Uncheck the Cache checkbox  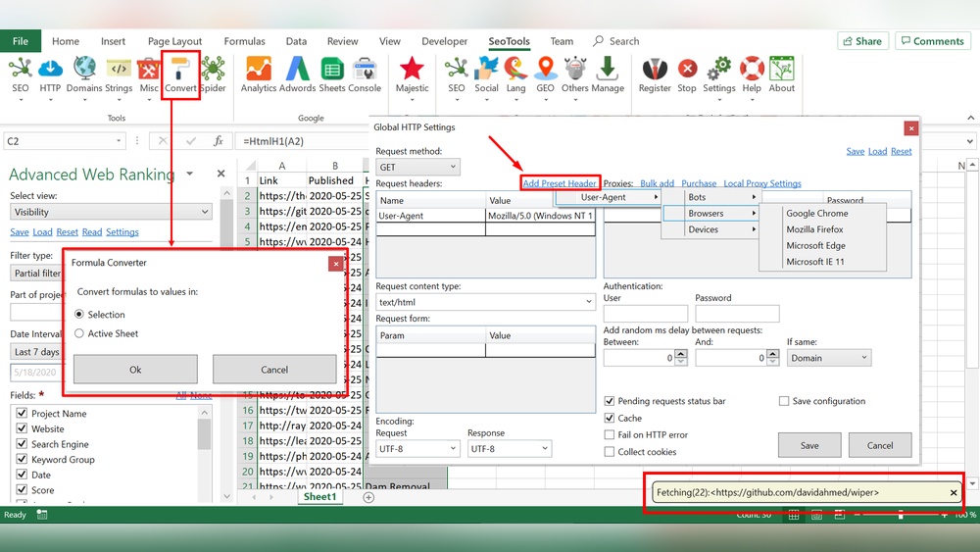pyautogui.click(x=610, y=419)
